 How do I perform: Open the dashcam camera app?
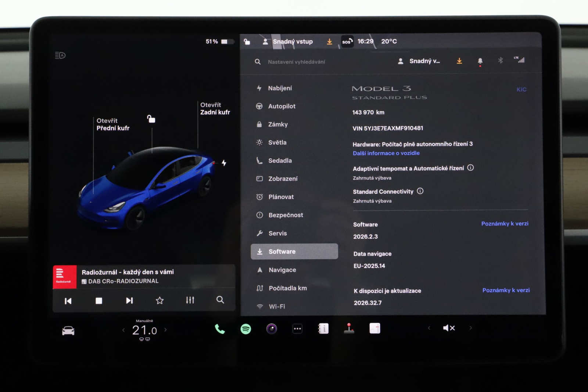pos(272,329)
